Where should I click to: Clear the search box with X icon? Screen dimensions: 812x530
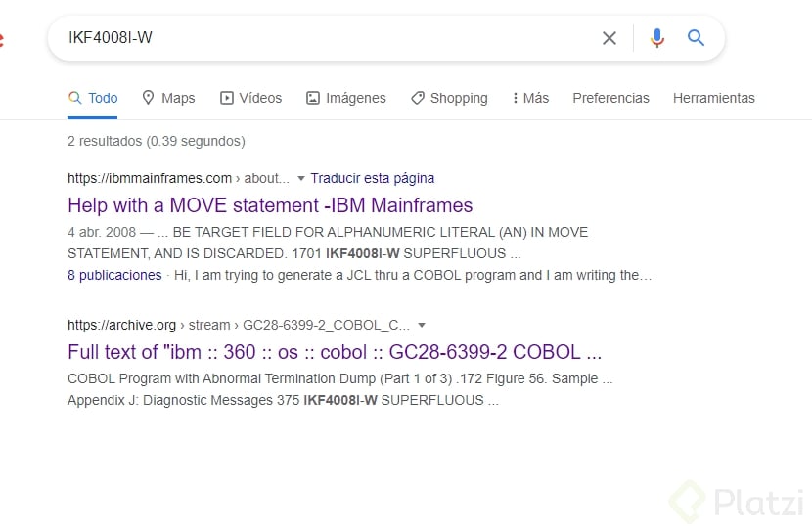(609, 38)
